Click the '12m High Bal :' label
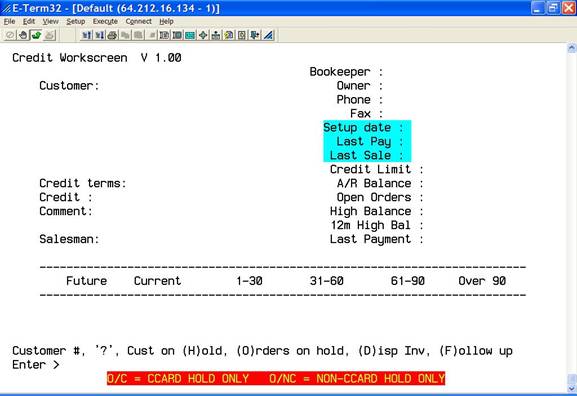Screen dimensions: 577x396 (377, 225)
